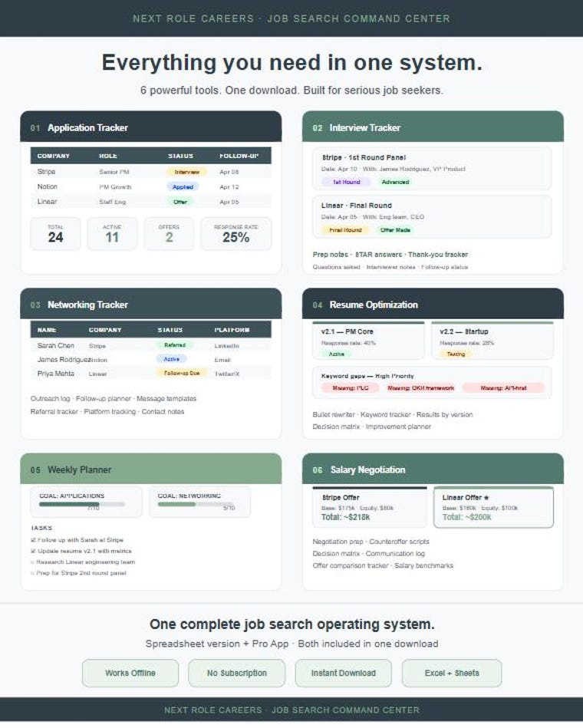Select the No Subscription button
The height and width of the screenshot is (728, 583).
click(237, 674)
